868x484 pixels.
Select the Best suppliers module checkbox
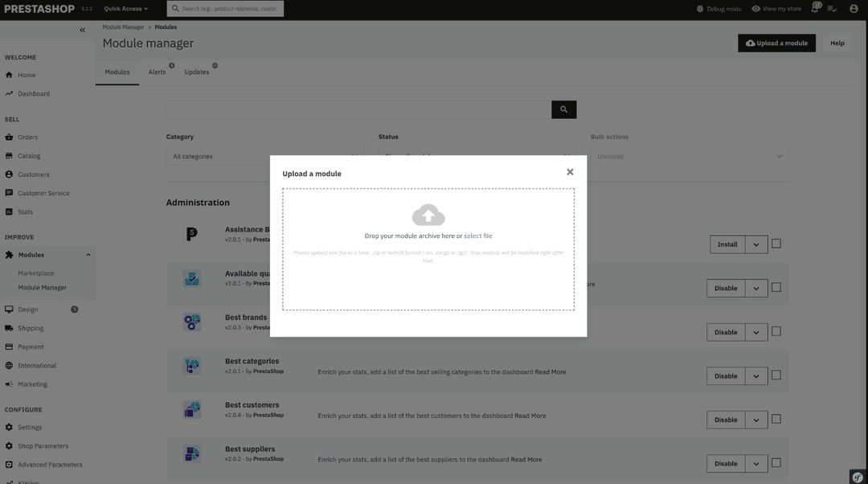(x=776, y=462)
